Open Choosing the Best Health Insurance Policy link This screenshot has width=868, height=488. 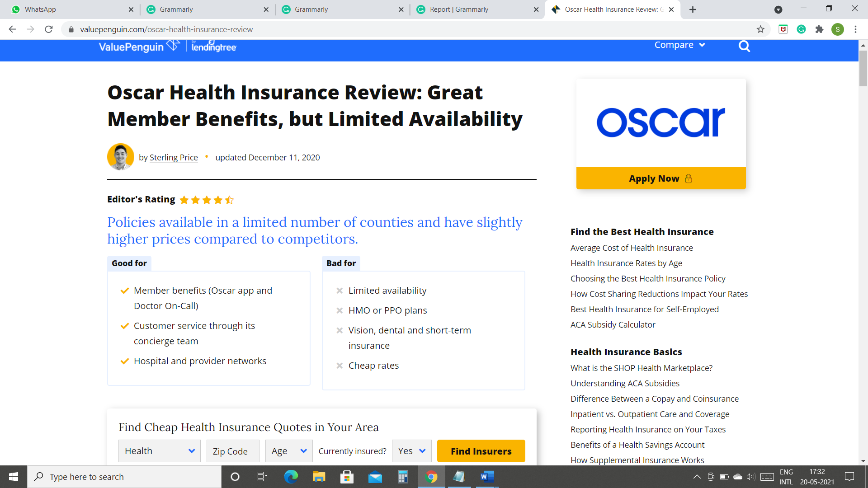coord(648,279)
